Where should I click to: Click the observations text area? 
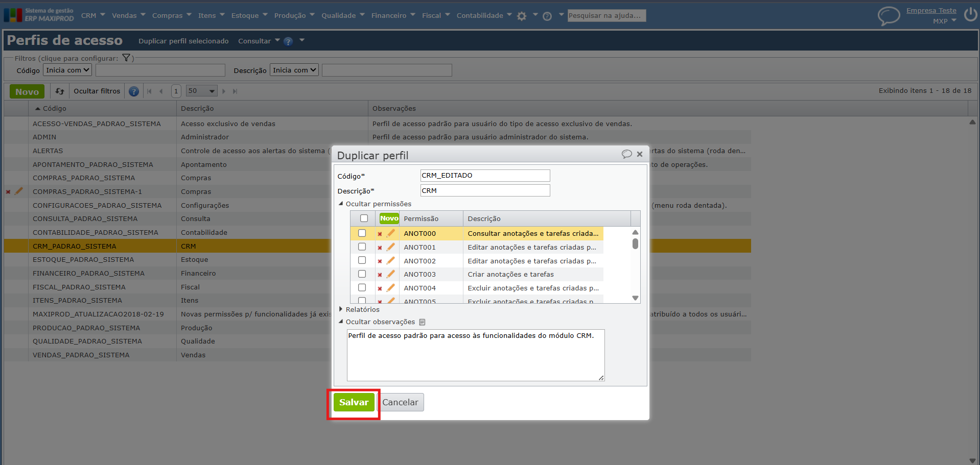(x=476, y=355)
